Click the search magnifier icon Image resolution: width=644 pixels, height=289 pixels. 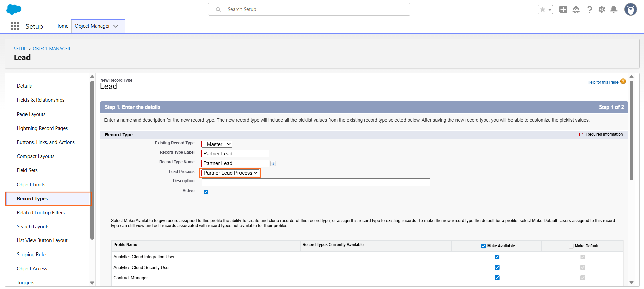(x=218, y=10)
